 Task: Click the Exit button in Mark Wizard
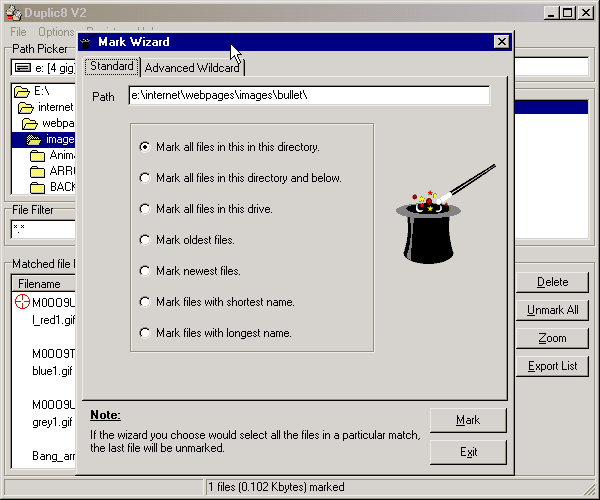(x=468, y=452)
